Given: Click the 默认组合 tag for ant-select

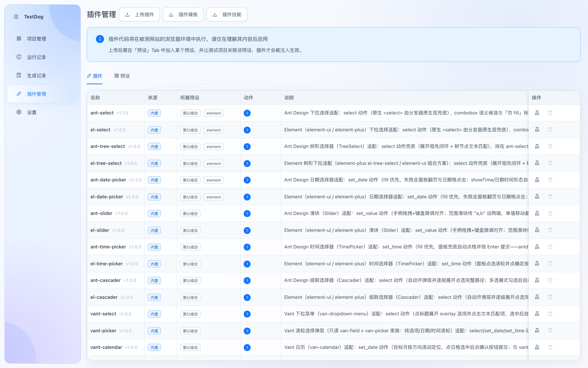Looking at the screenshot, I should (x=190, y=113).
